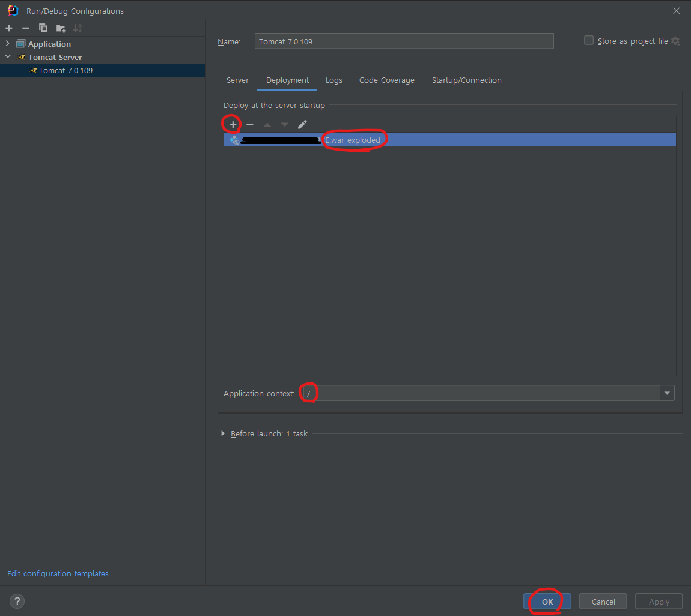Add a new run configuration
Viewport: 691px width, 616px height.
(x=9, y=28)
